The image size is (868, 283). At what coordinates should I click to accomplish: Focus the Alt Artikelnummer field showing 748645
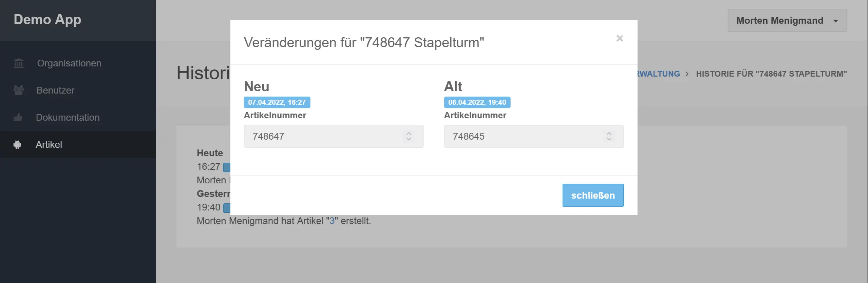click(523, 136)
